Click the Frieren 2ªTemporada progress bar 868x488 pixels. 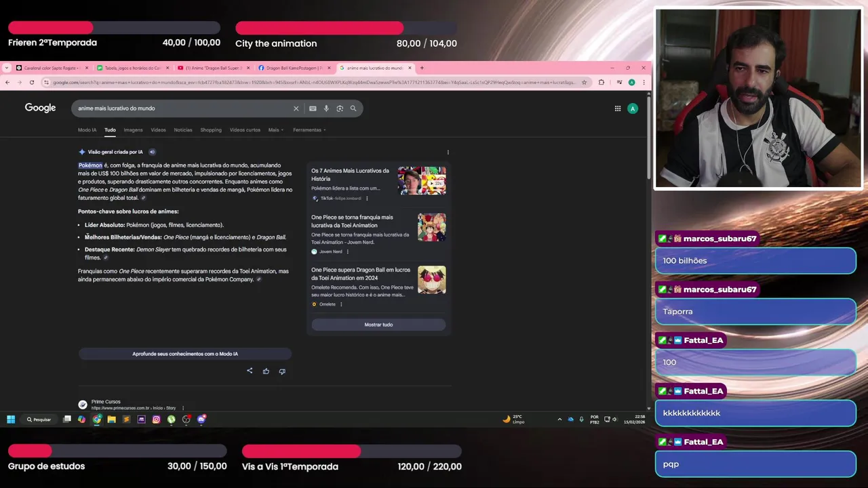click(114, 28)
